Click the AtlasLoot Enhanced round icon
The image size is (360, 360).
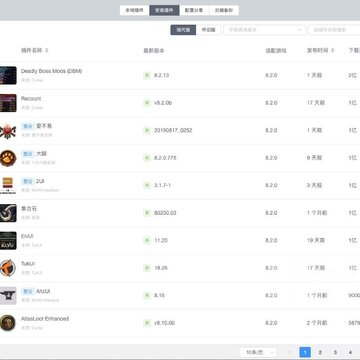click(x=8, y=323)
